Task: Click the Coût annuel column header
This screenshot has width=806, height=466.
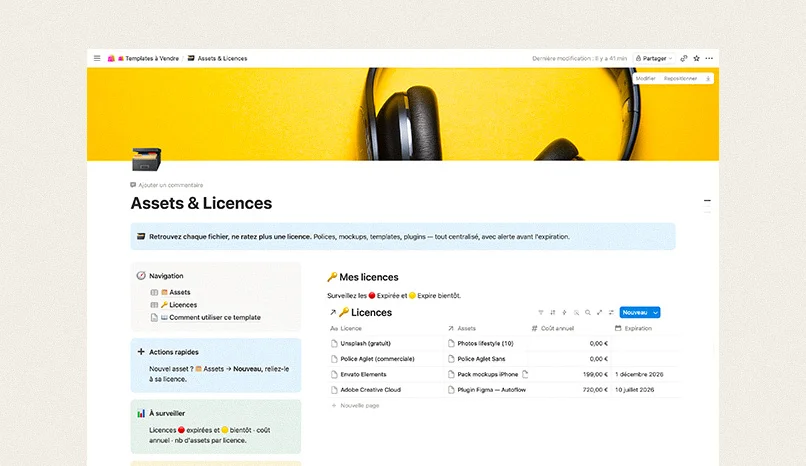Action: click(x=553, y=328)
